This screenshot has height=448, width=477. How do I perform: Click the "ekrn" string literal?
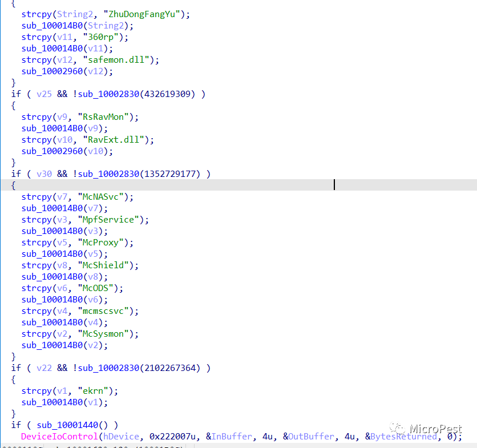(x=93, y=391)
